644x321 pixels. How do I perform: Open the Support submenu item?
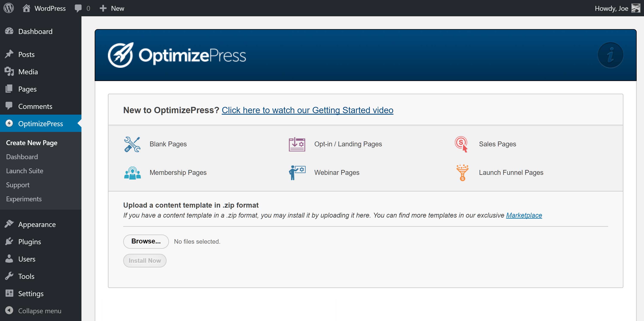(x=18, y=185)
